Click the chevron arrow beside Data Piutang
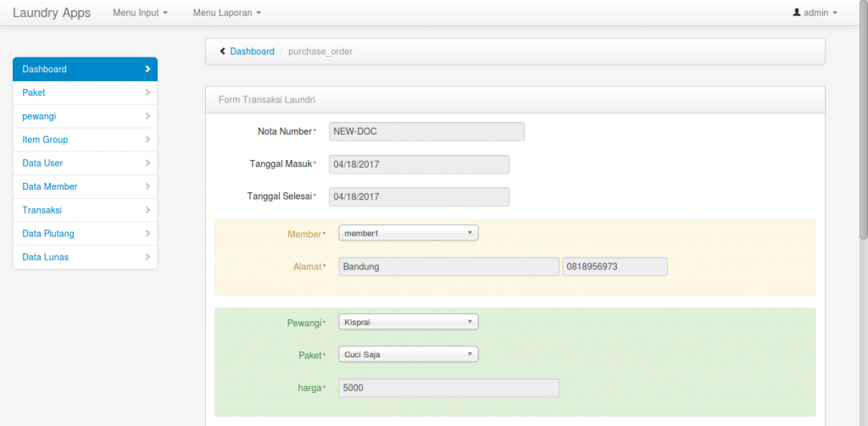868x426 pixels. (147, 234)
